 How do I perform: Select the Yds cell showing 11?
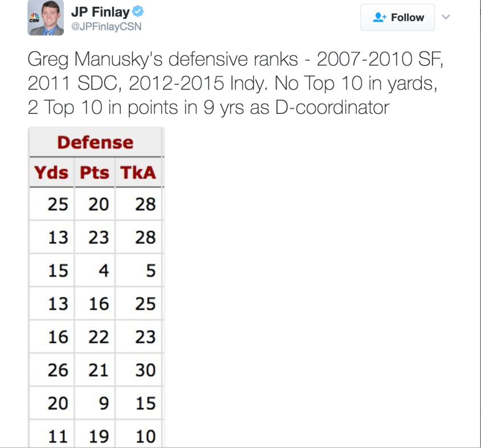[x=57, y=437]
